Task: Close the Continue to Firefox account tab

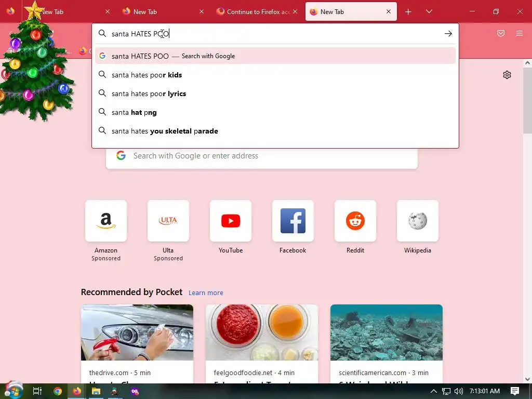Action: tap(295, 11)
